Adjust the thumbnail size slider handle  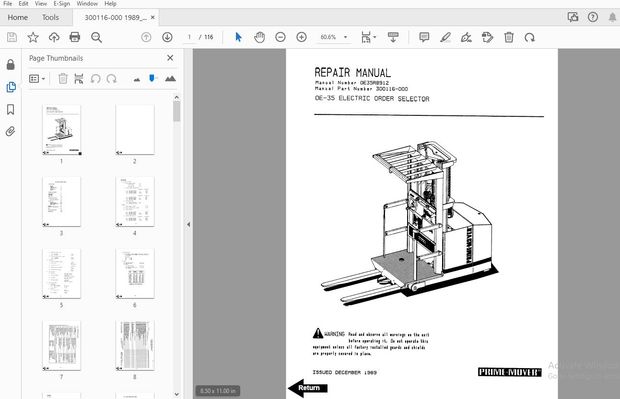tap(152, 78)
